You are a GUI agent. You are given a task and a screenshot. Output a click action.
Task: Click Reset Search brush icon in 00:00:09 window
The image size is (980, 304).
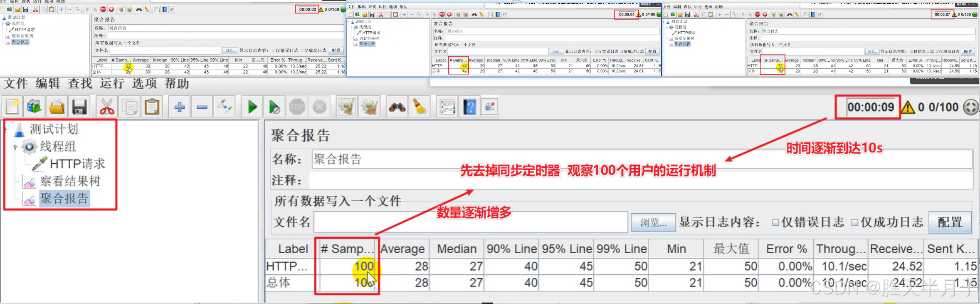[420, 107]
